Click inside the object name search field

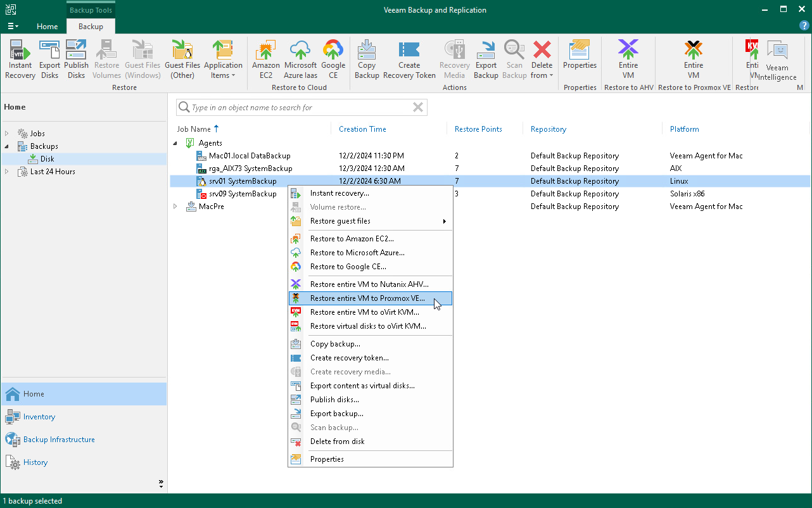[298, 107]
